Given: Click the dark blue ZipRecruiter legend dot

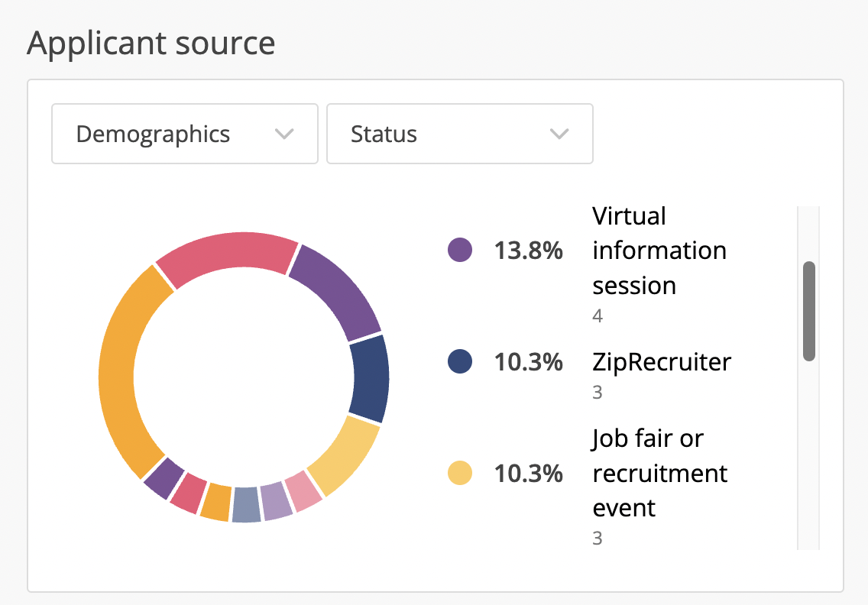Looking at the screenshot, I should coord(459,362).
